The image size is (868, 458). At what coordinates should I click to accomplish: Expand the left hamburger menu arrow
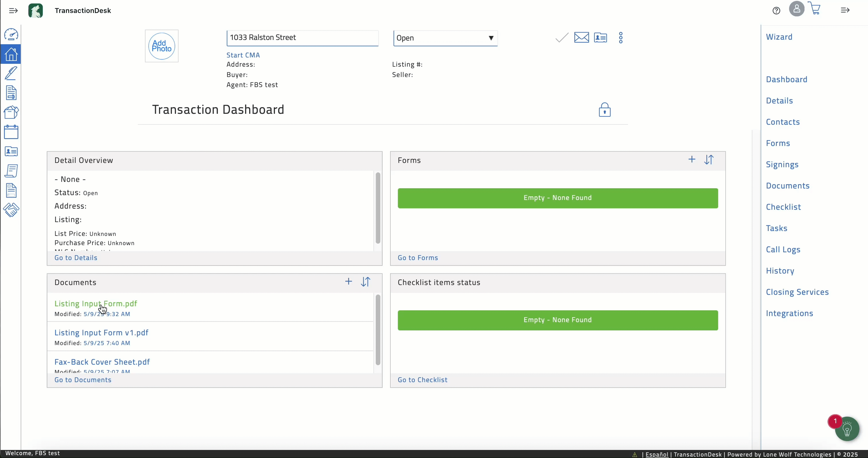pyautogui.click(x=13, y=11)
